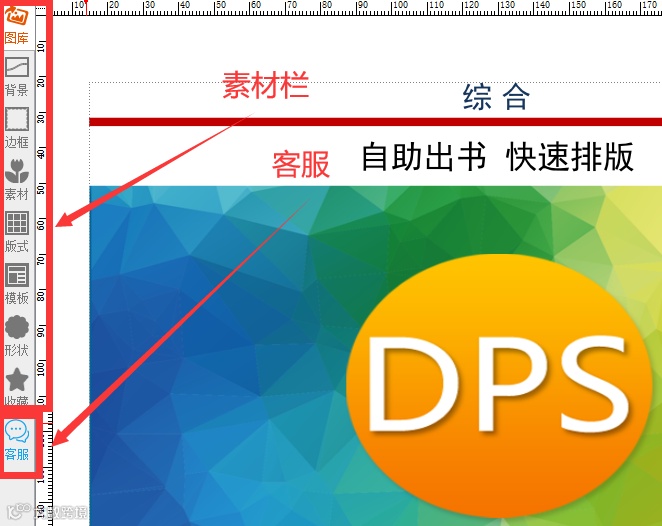
Task: Click the orange DPS logo image
Action: coord(498,385)
